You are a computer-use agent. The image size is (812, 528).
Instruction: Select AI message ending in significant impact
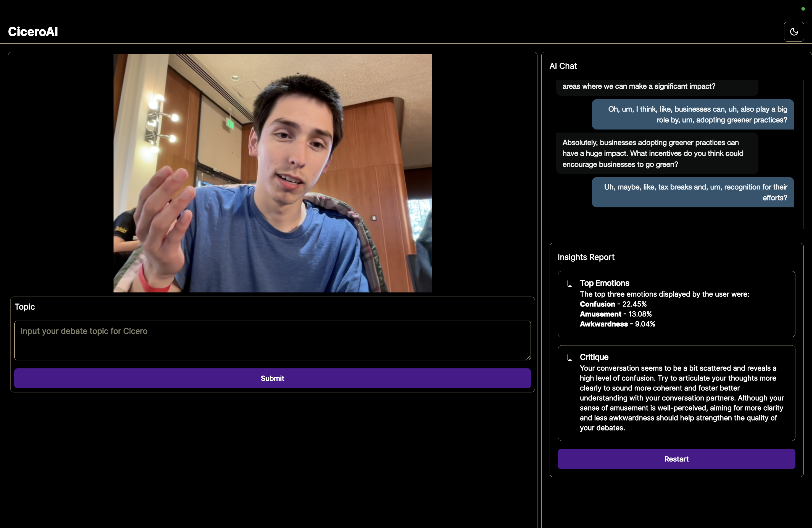(657, 87)
